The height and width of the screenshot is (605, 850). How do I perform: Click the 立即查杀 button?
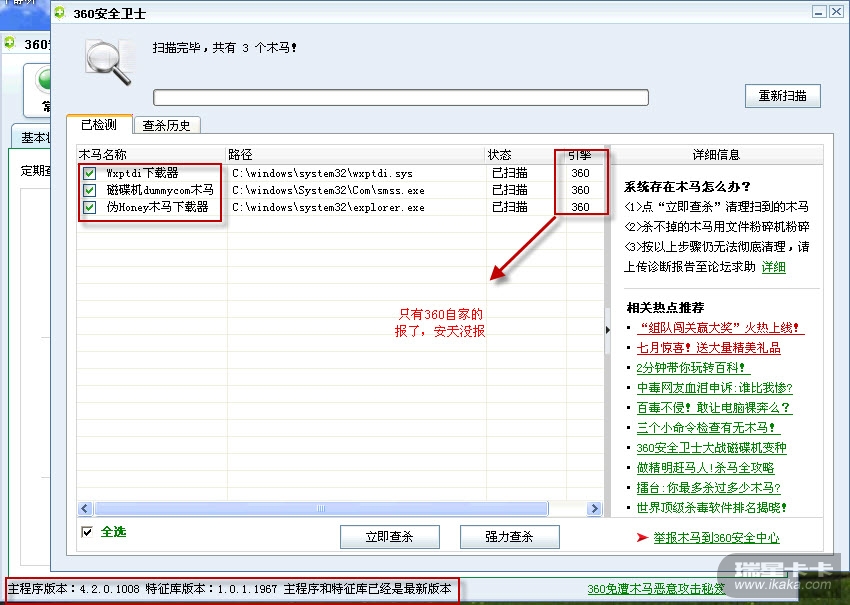click(390, 537)
